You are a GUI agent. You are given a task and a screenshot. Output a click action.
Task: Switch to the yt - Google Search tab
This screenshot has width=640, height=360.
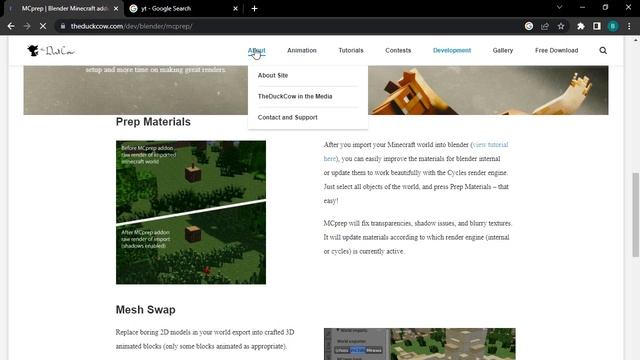(x=184, y=9)
